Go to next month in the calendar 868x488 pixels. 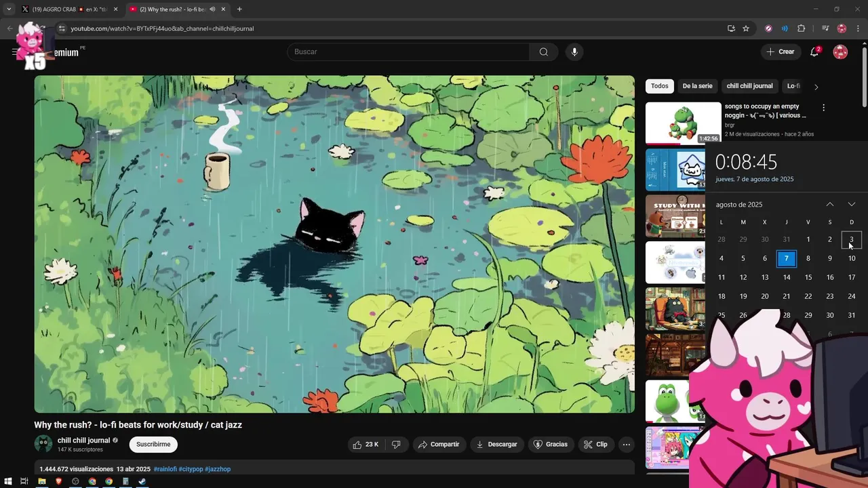852,205
